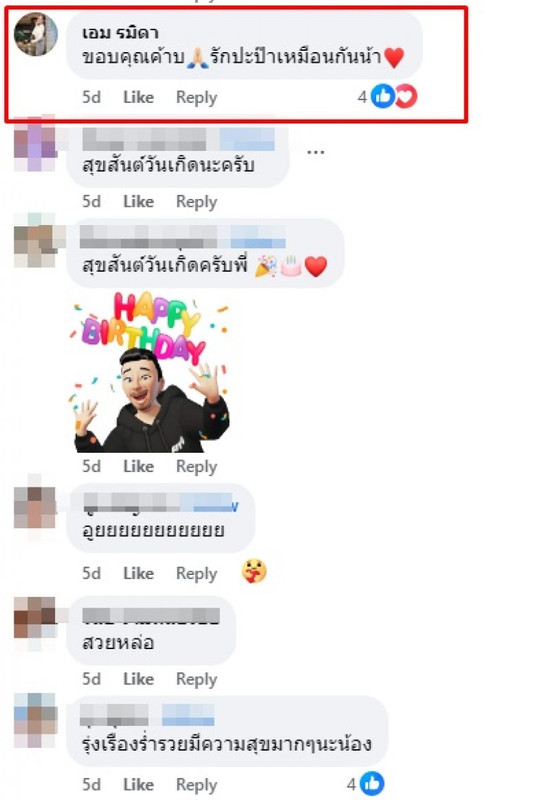Like the Happy Birthday sticker comment
The image size is (548, 800).
(138, 466)
